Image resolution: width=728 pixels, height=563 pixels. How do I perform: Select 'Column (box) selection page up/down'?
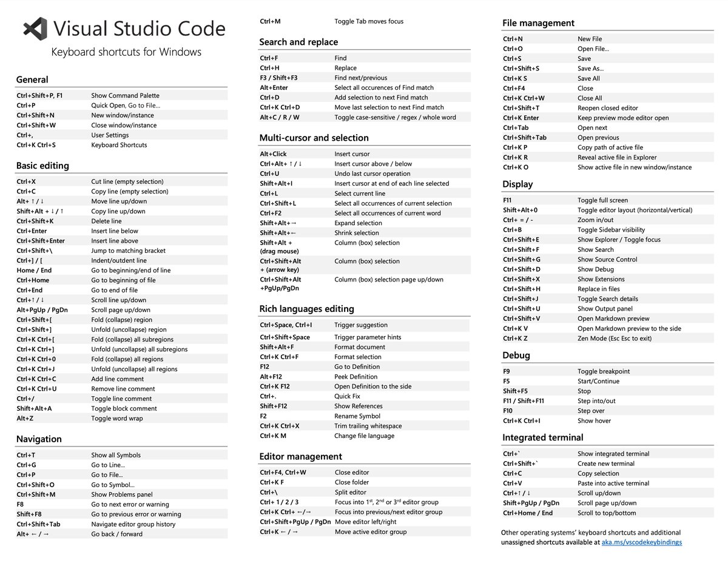tap(389, 280)
